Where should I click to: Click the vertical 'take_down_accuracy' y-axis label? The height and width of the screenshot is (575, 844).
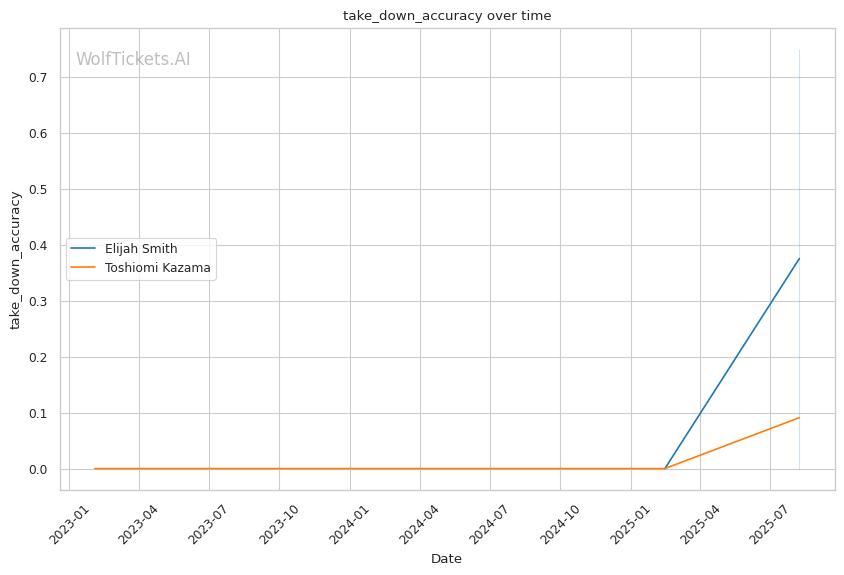pyautogui.click(x=16, y=259)
